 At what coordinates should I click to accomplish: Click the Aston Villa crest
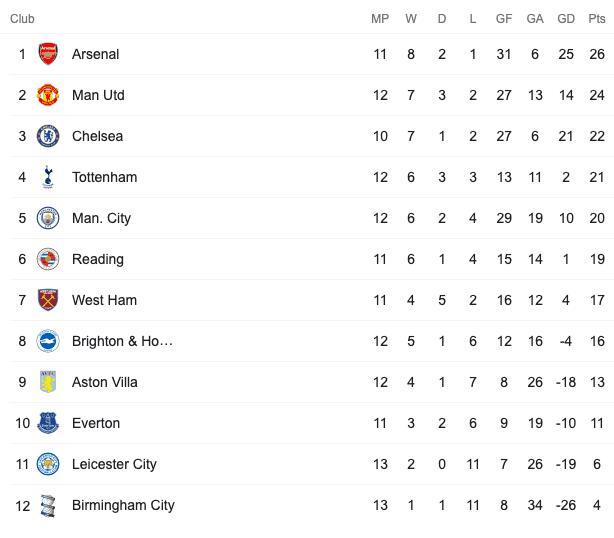pos(48,382)
